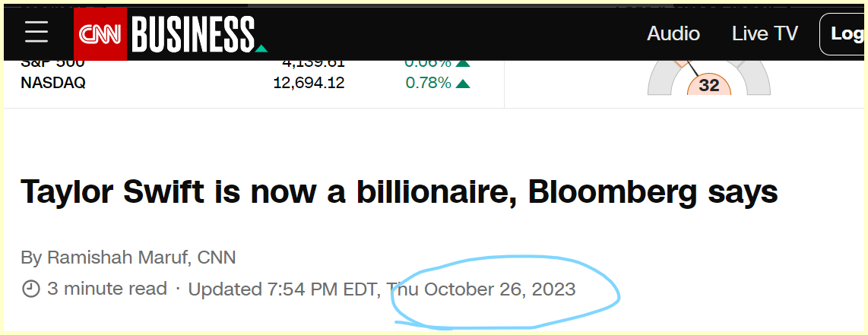Open the hamburger navigation menu
868x335 pixels.
pyautogui.click(x=36, y=32)
